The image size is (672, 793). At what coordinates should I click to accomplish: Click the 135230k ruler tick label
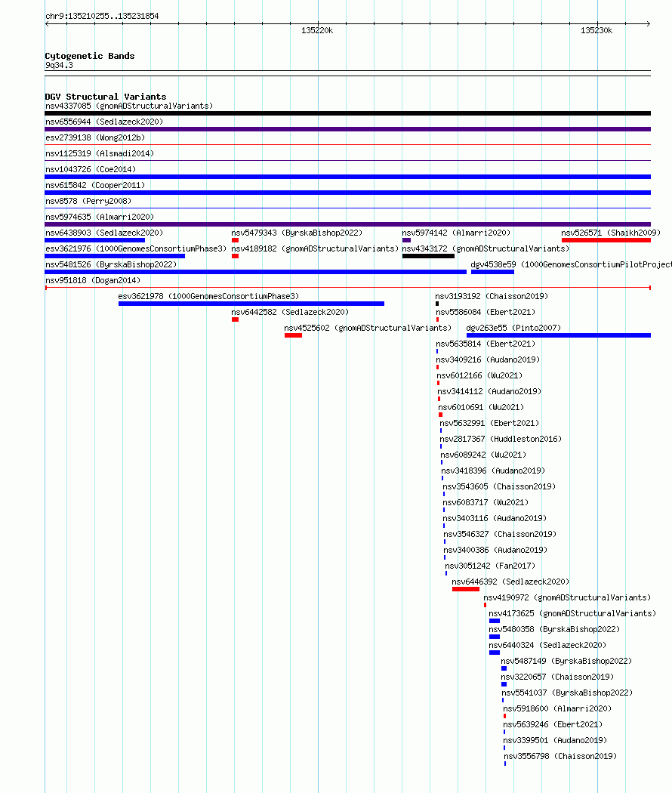(596, 31)
